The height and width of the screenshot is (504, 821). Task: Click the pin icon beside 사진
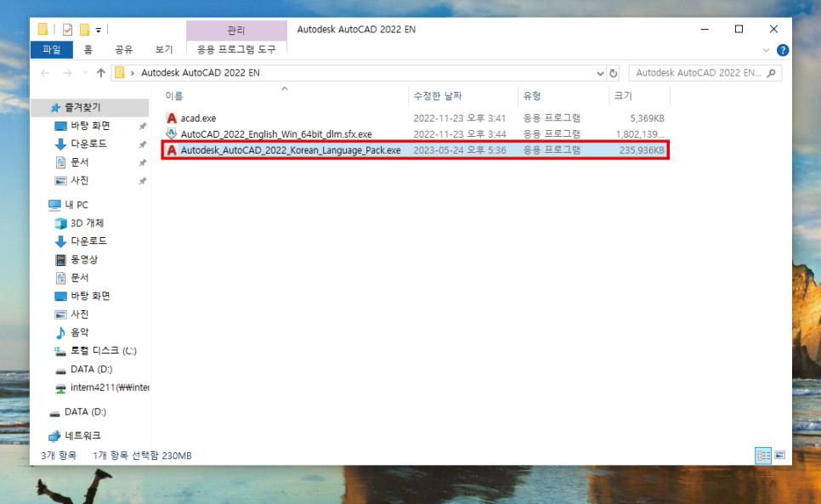[142, 181]
